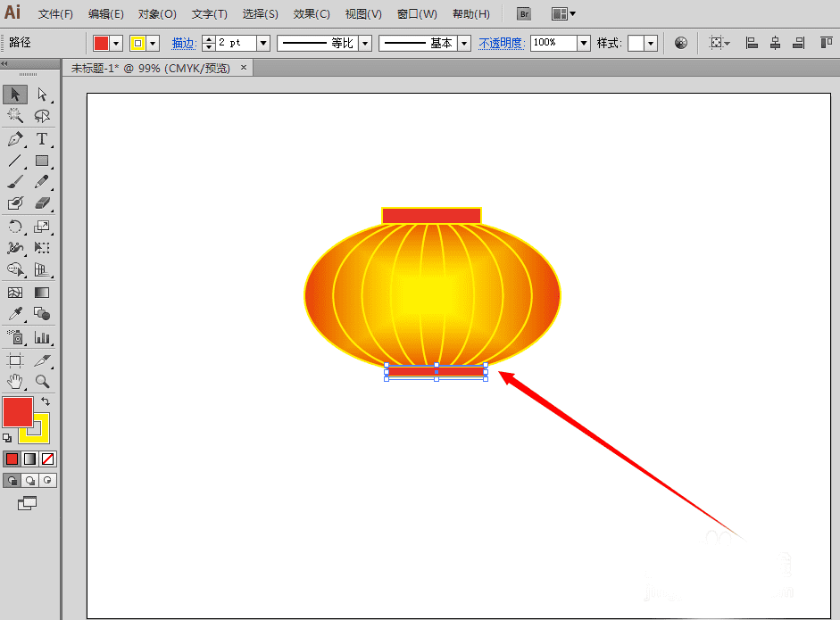Select the Eyedropper tool
Image resolution: width=840 pixels, height=620 pixels.
click(x=15, y=314)
